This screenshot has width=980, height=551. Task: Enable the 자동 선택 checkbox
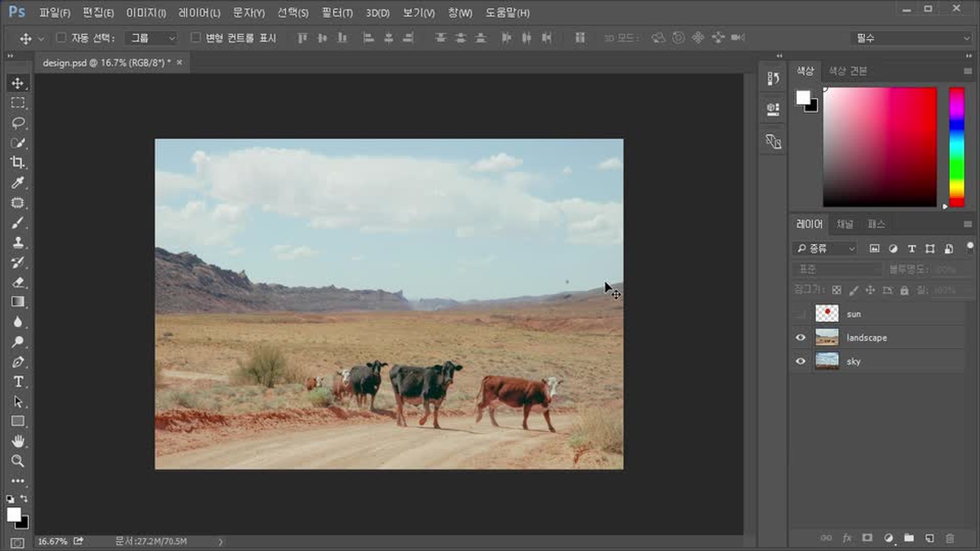(61, 38)
